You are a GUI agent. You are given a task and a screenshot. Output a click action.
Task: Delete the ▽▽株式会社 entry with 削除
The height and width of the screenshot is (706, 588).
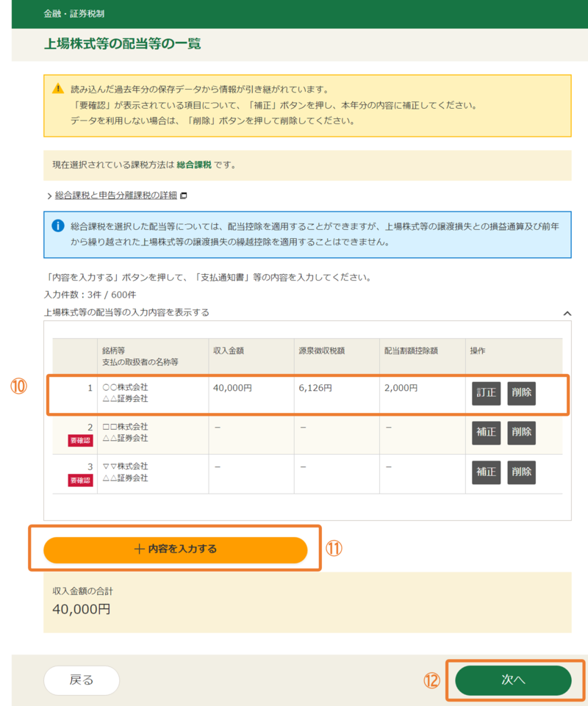click(x=521, y=472)
